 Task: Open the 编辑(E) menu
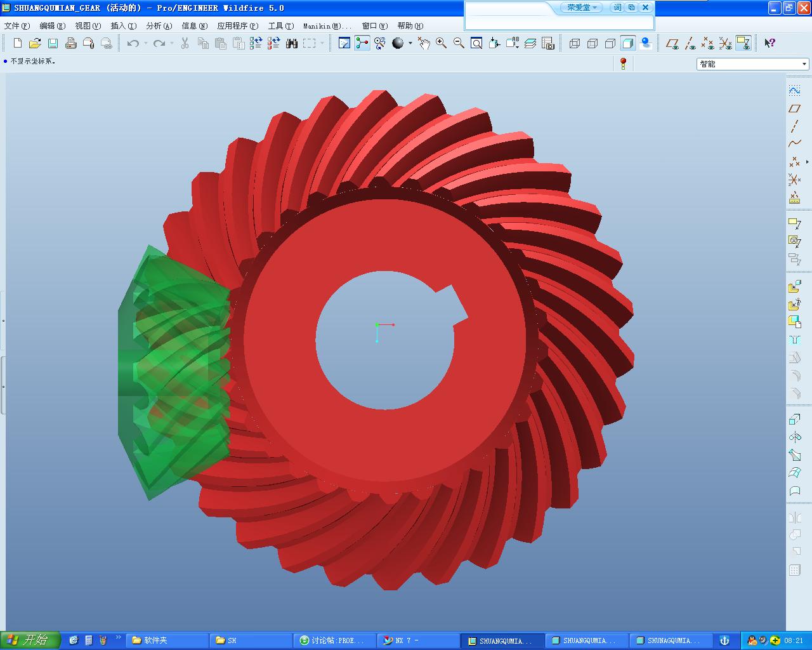pyautogui.click(x=52, y=26)
